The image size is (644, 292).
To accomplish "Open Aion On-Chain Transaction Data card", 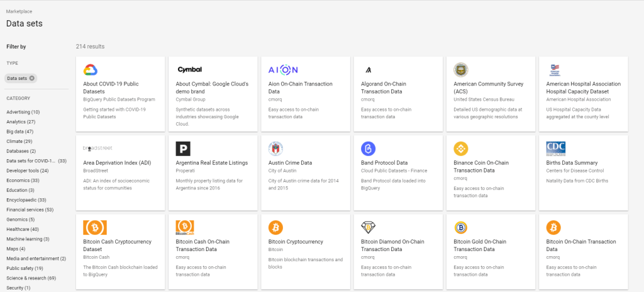I will click(306, 94).
